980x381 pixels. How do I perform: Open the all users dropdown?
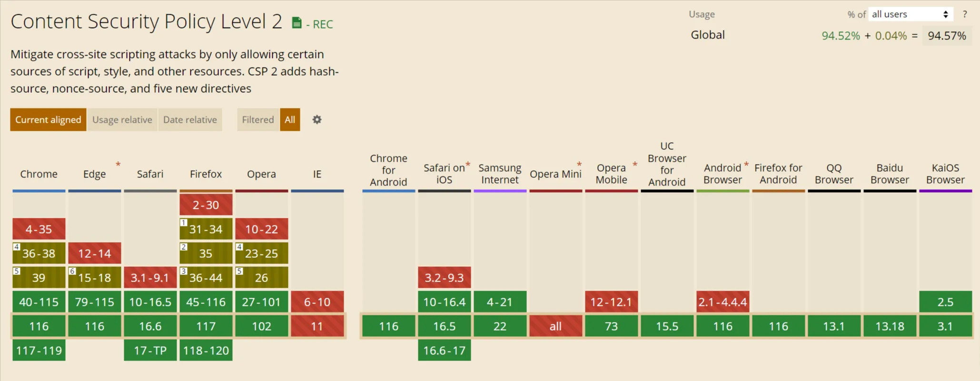[x=910, y=14]
